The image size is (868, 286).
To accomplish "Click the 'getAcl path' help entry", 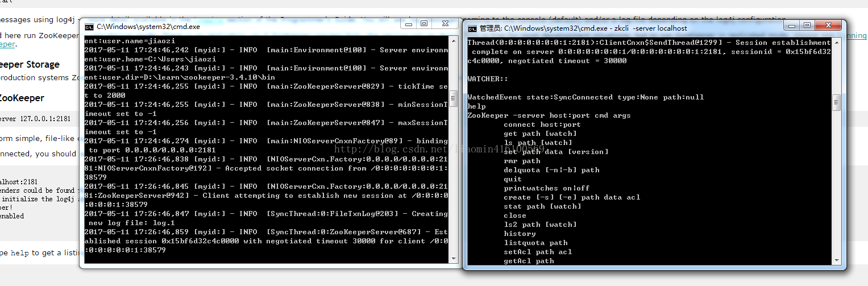I will [529, 261].
